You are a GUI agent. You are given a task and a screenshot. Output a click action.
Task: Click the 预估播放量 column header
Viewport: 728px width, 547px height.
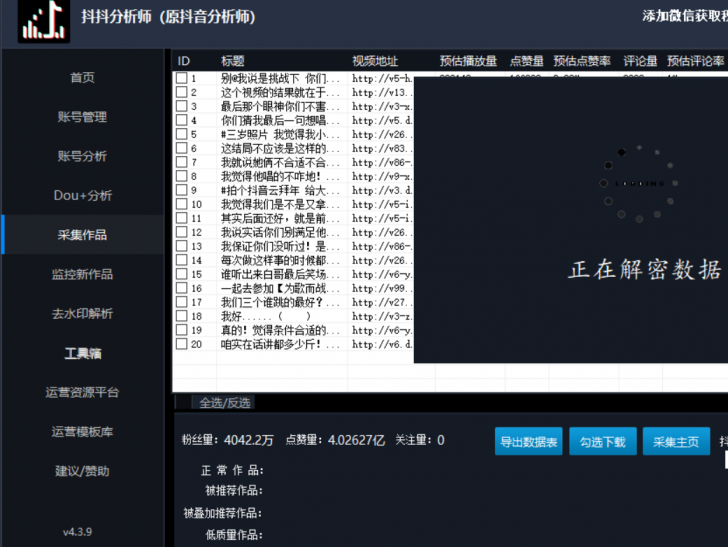tap(468, 61)
